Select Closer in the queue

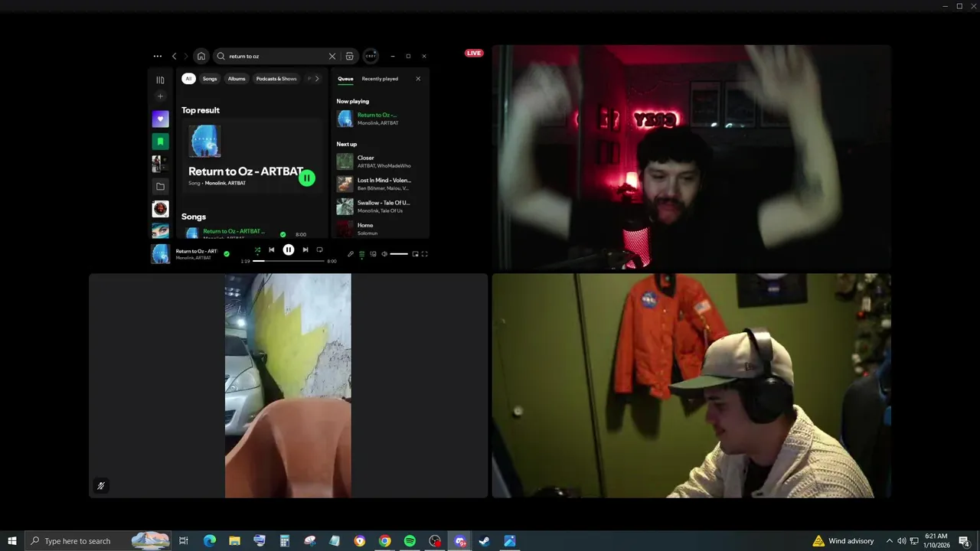378,161
